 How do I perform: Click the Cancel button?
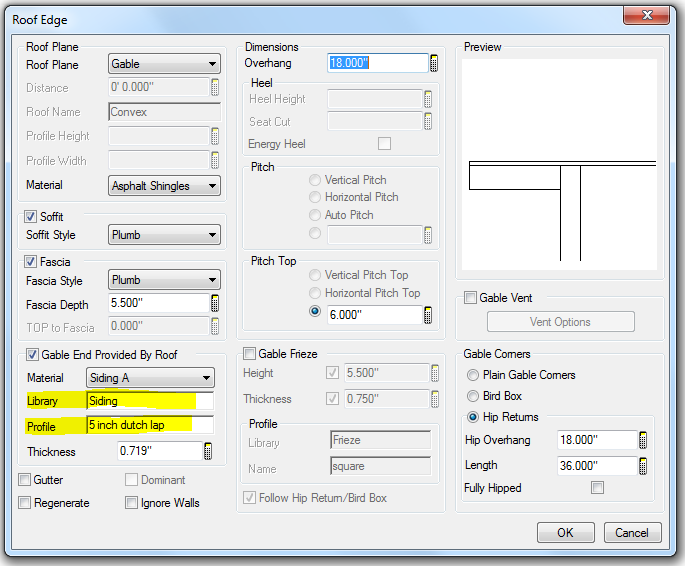(x=632, y=532)
